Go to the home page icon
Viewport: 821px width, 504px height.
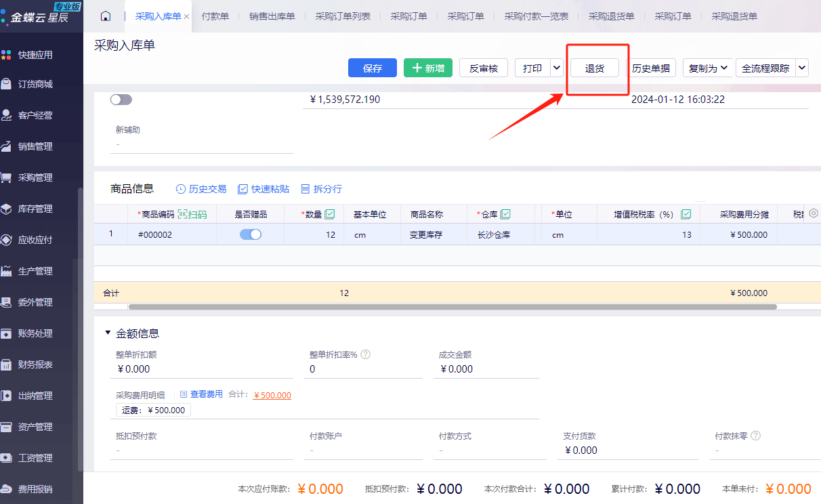point(105,16)
